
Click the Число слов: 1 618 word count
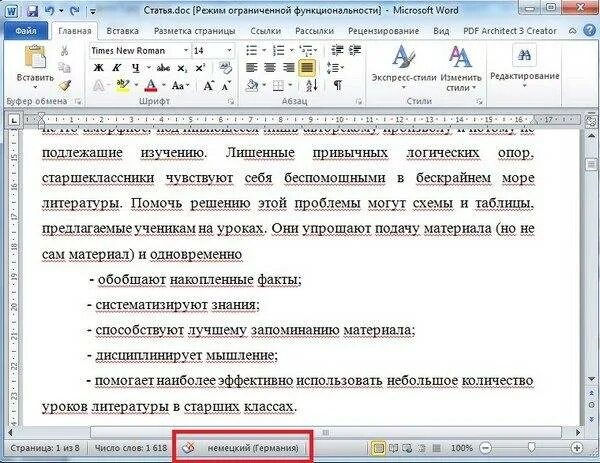(130, 448)
